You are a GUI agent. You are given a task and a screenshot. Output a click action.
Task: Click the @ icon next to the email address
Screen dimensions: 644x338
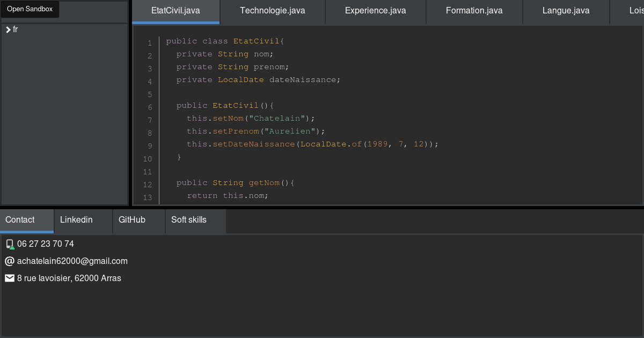(x=9, y=261)
